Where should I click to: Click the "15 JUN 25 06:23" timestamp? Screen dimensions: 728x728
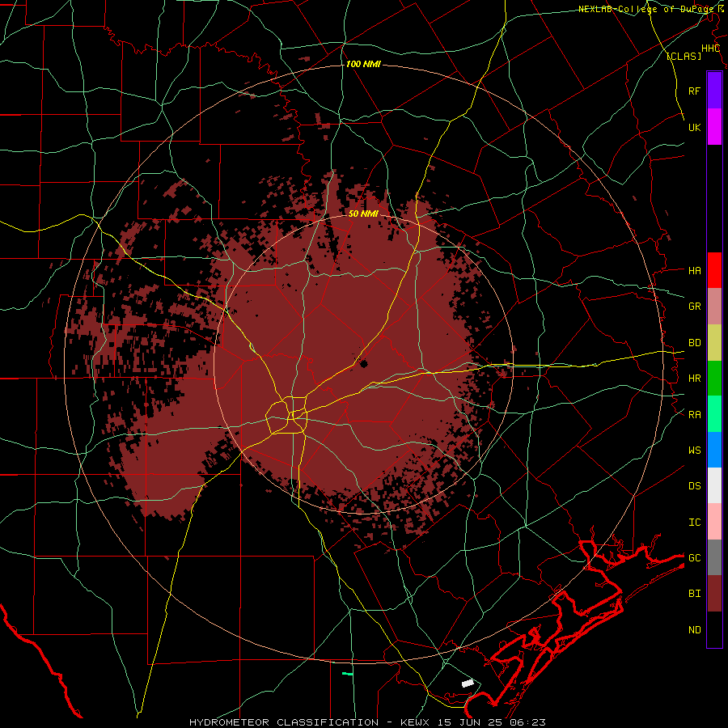[492, 722]
